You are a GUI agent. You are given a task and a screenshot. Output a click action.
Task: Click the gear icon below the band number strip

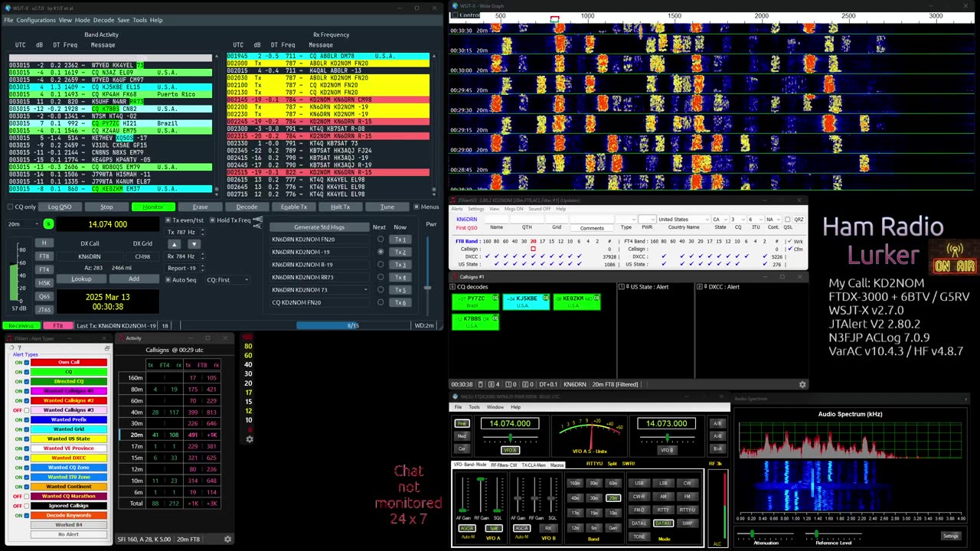249,439
